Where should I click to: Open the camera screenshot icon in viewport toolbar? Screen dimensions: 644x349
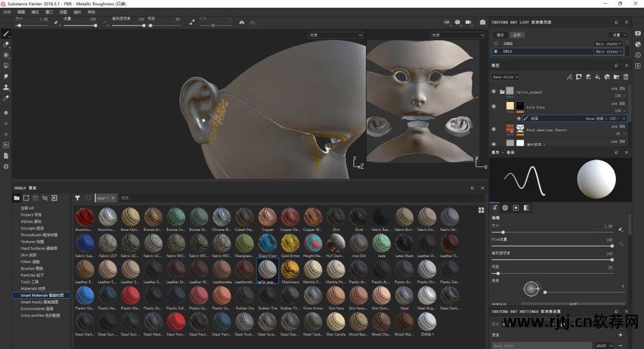(482, 23)
